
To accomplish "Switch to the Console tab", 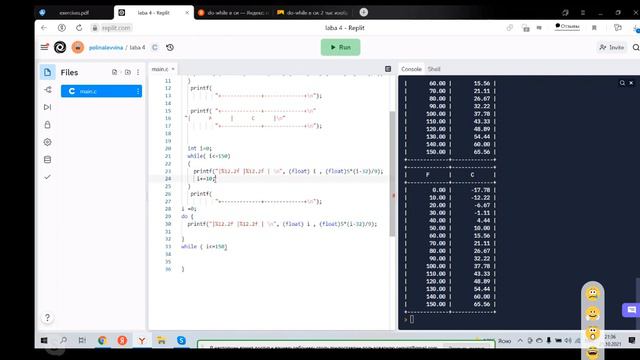I will (411, 69).
